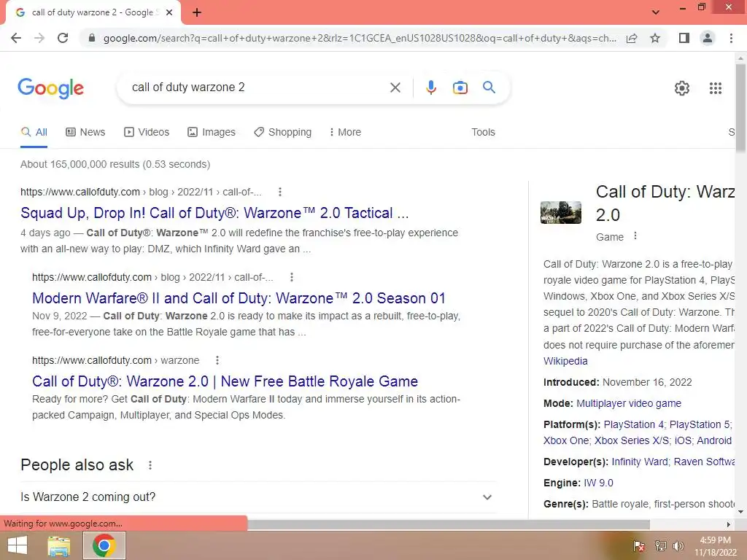Open the Action Center flag icon
The image size is (747, 560).
639,546
